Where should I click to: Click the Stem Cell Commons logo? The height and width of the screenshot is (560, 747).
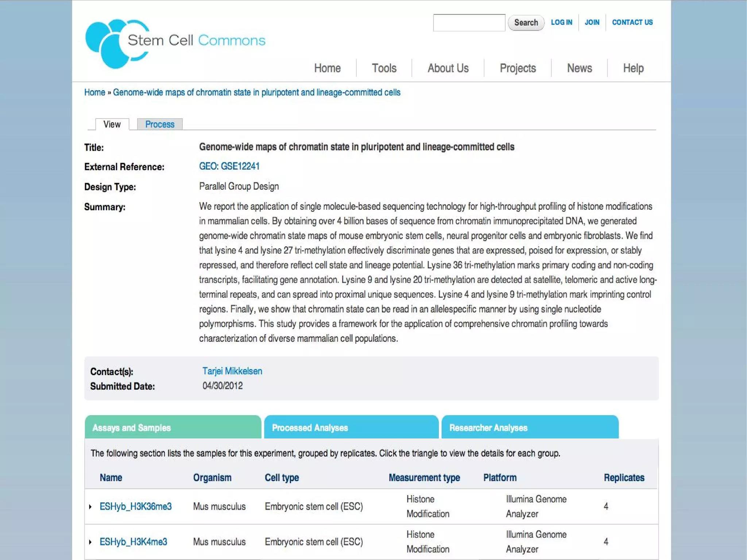pyautogui.click(x=175, y=43)
